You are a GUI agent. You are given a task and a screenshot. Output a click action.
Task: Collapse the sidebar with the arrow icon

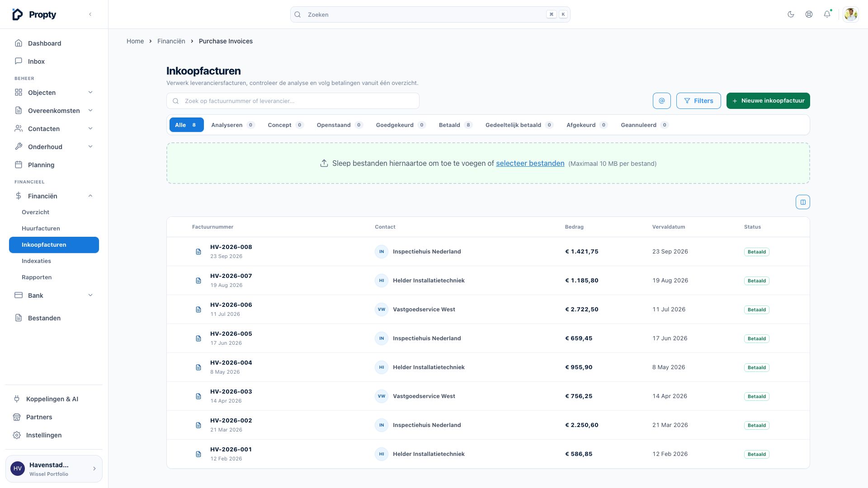coord(90,14)
